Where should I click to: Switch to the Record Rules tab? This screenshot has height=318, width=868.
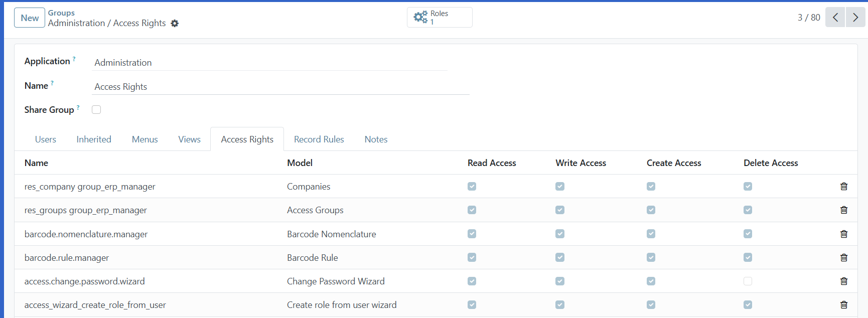pyautogui.click(x=319, y=139)
